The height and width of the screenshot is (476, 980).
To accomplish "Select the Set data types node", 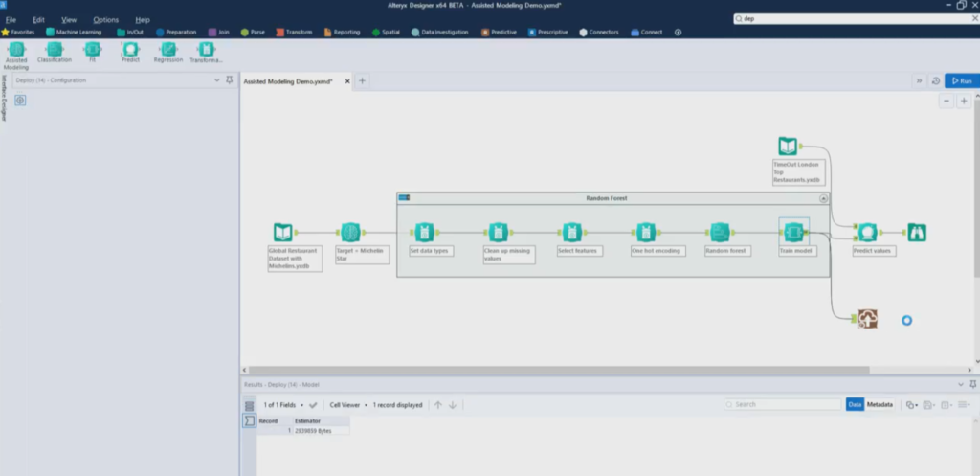I will [x=424, y=233].
